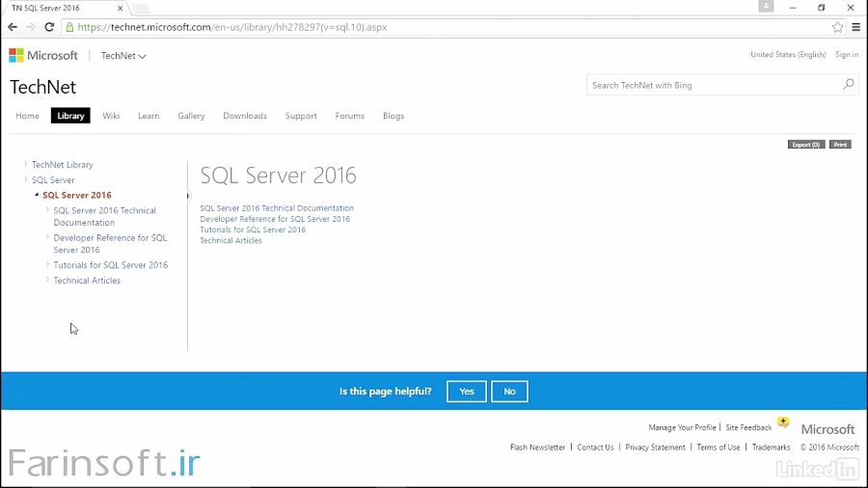Expand Tutorials for SQL Server 2016 arrow

coord(47,264)
